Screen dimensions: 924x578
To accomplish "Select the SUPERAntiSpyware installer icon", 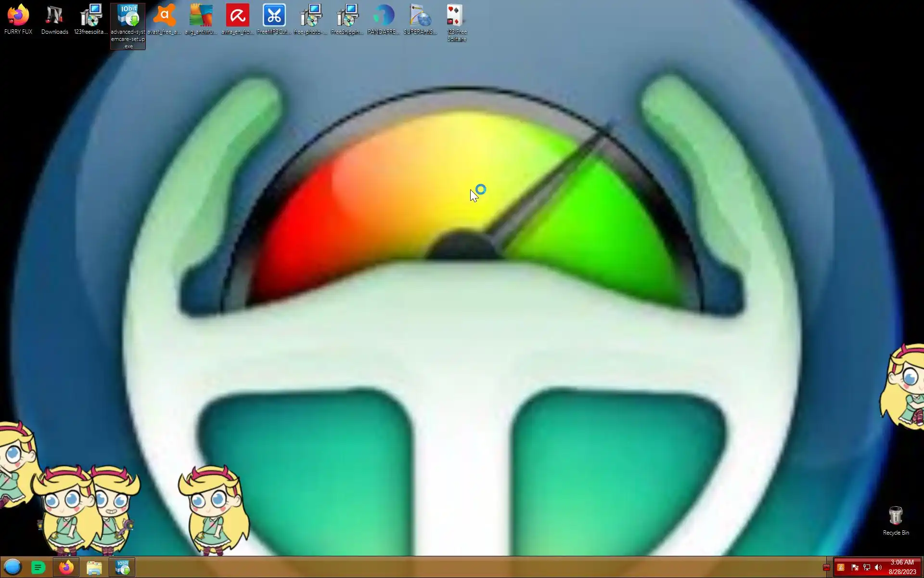I will coord(420,19).
